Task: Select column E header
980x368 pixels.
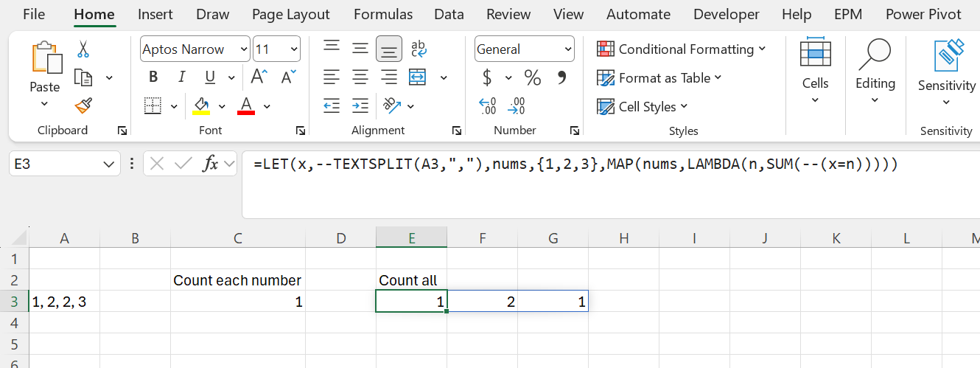Action: point(411,237)
